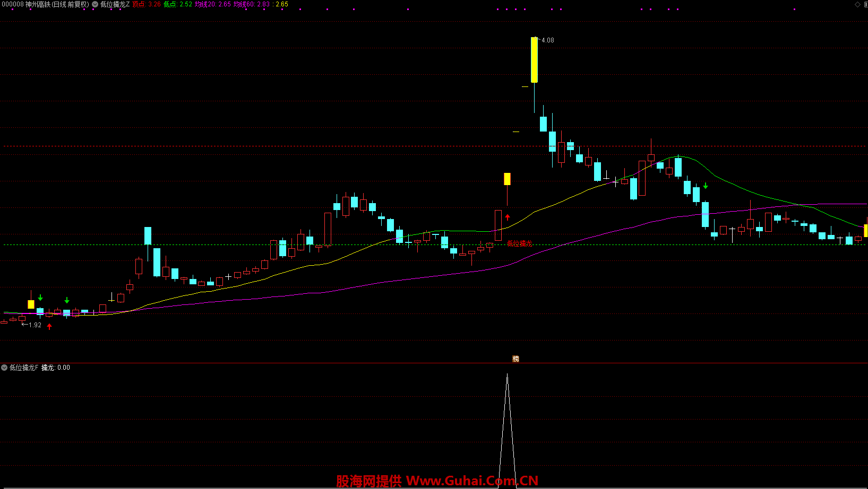Screen dimensions: 868x489
Task: Click the red 低位擒龙 signal text
Action: point(520,244)
